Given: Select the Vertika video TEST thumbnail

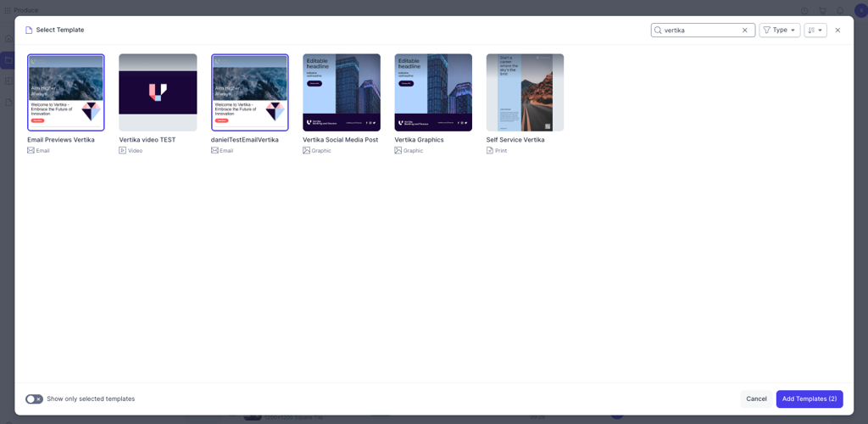Looking at the screenshot, I should [158, 92].
